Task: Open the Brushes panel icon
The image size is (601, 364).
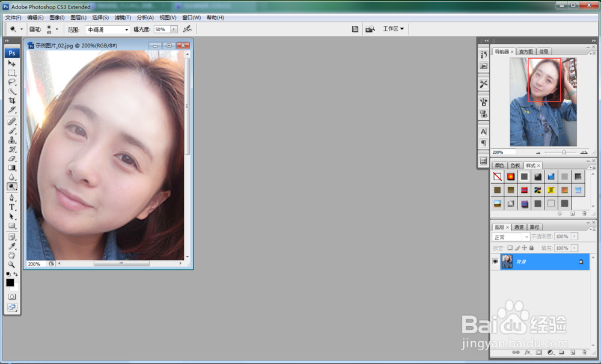Action: click(x=484, y=102)
